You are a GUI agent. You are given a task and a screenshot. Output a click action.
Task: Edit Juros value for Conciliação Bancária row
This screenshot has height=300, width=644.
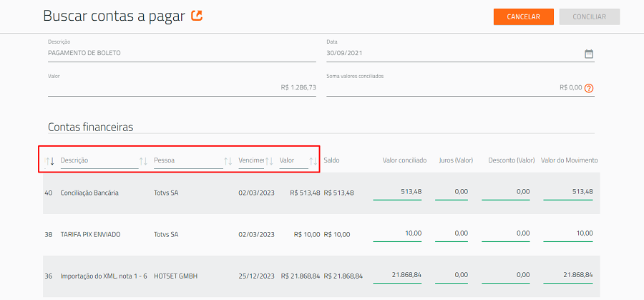[x=452, y=192]
